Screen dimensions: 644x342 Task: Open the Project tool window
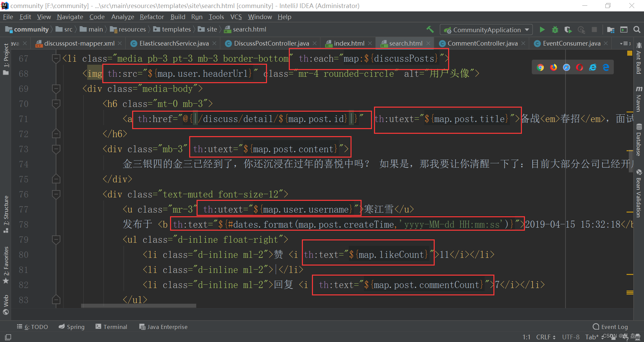(6, 59)
